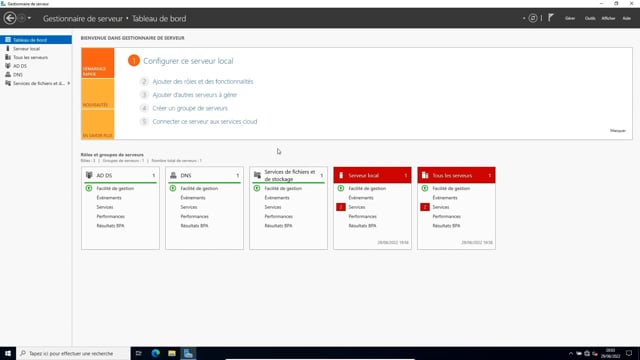Click Créer un groupe de serveurs
The height and width of the screenshot is (360, 640).
[190, 108]
